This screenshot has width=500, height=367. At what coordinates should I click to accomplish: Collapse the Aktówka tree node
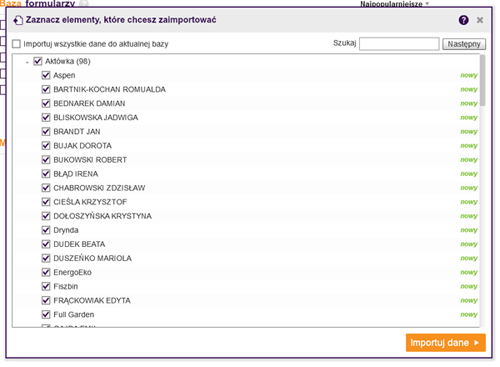[x=27, y=62]
